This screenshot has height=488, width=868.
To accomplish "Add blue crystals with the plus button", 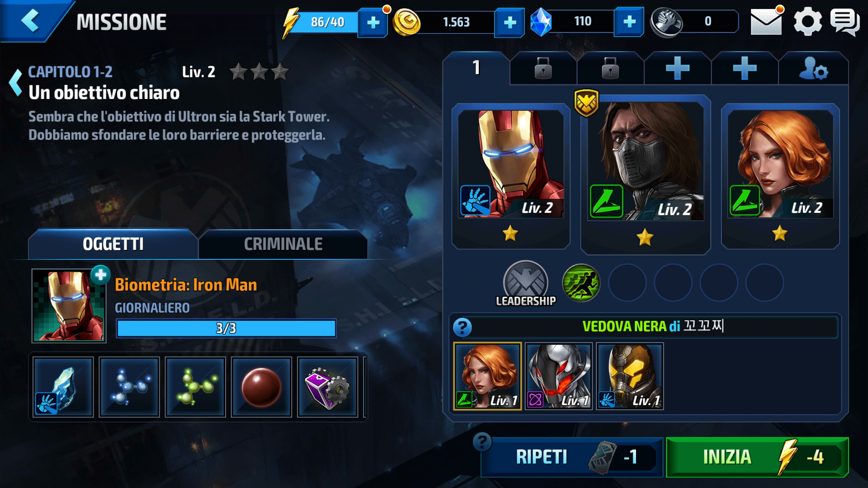I will tap(629, 22).
